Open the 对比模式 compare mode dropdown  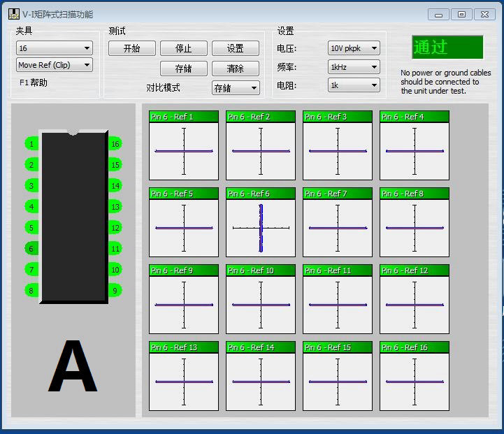236,87
